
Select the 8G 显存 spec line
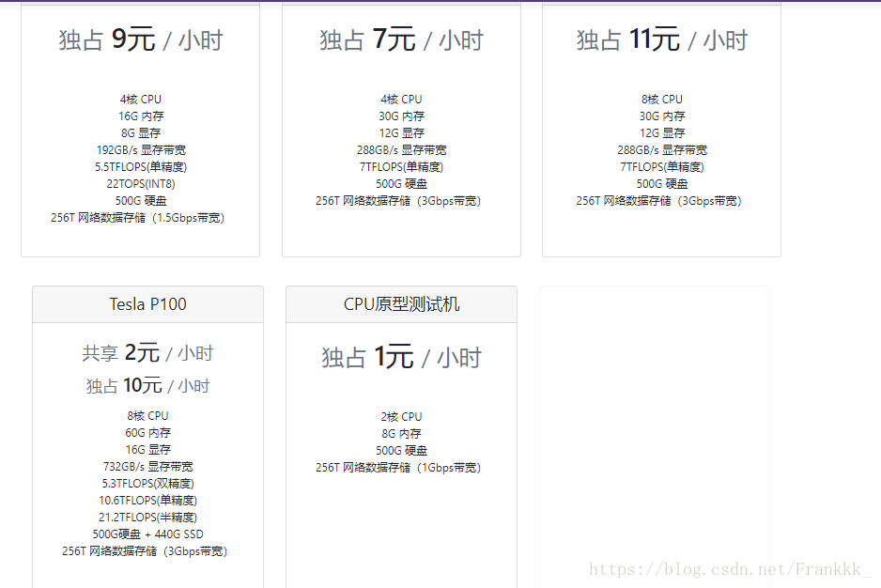click(139, 132)
